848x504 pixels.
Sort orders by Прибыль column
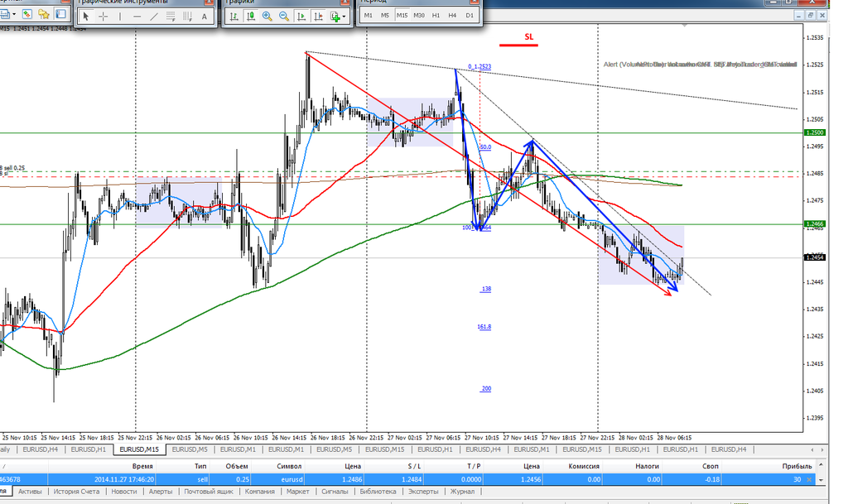pyautogui.click(x=797, y=466)
